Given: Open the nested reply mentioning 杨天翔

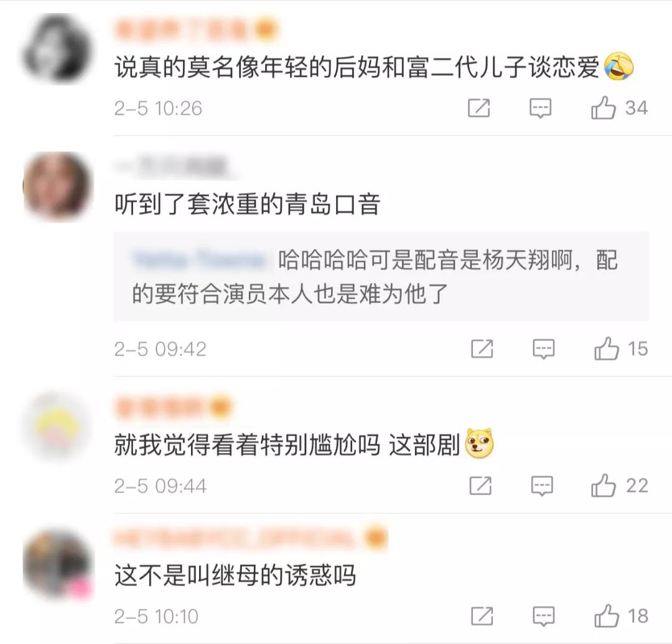Looking at the screenshot, I should [381, 276].
